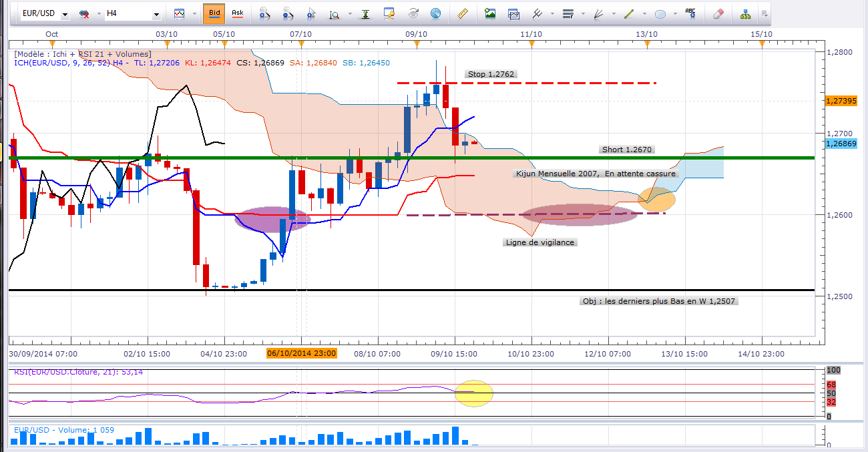Expand arrow next to ellipse tool
Screen dimensions: 868x452
pyautogui.click(x=674, y=14)
